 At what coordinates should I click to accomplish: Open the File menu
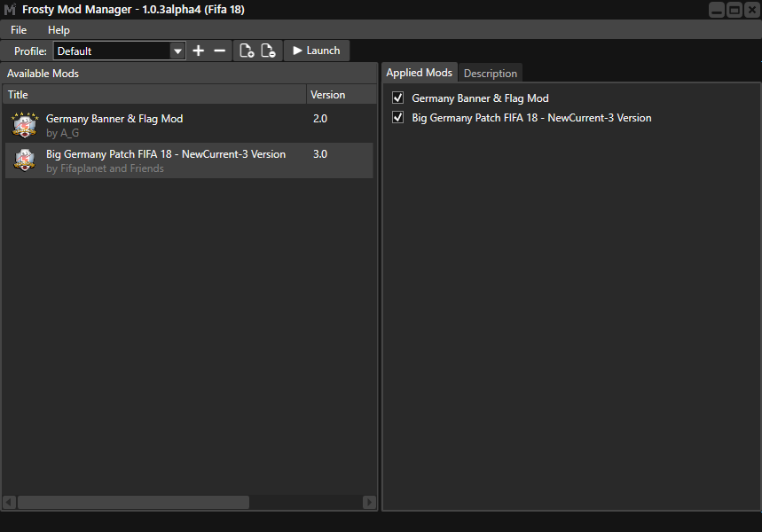tap(19, 30)
